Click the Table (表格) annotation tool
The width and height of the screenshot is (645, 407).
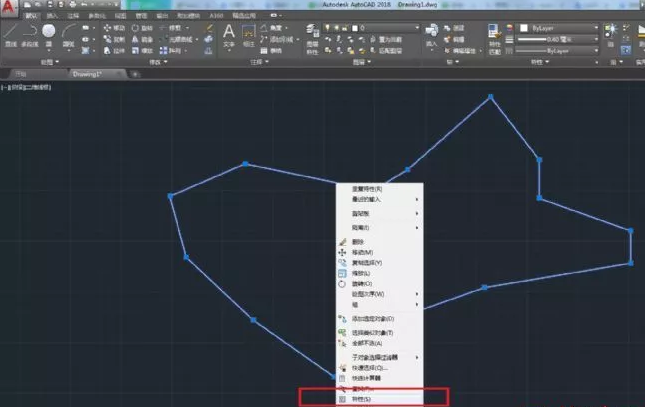tap(271, 51)
